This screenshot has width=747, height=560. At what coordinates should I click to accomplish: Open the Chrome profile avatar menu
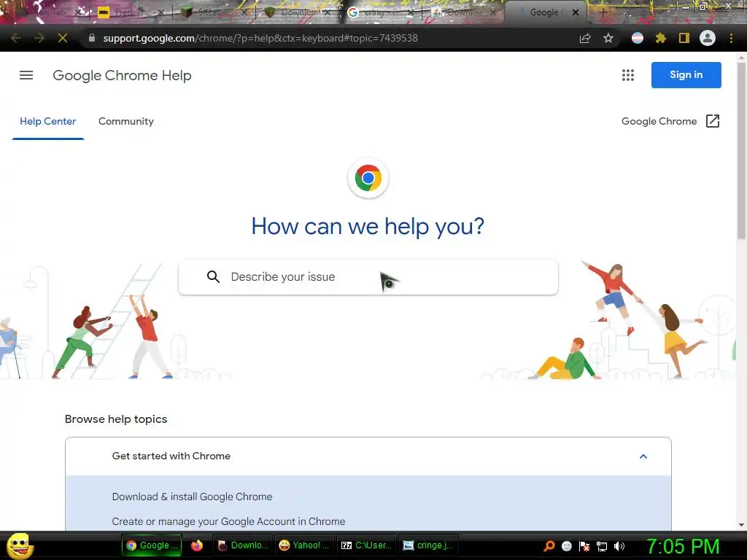(x=708, y=38)
